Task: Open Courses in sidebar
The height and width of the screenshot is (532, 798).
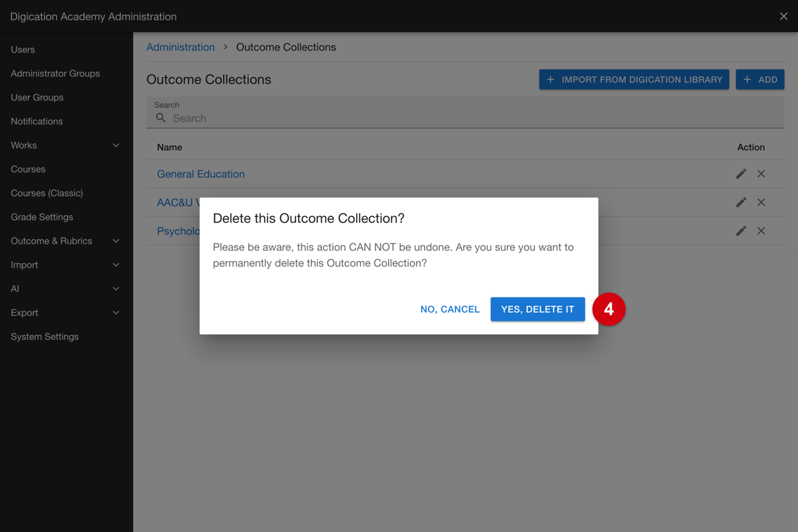Action: pyautogui.click(x=28, y=169)
